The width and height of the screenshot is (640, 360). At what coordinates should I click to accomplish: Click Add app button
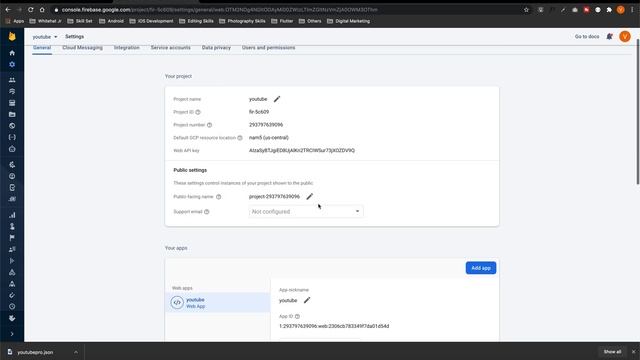tap(481, 268)
